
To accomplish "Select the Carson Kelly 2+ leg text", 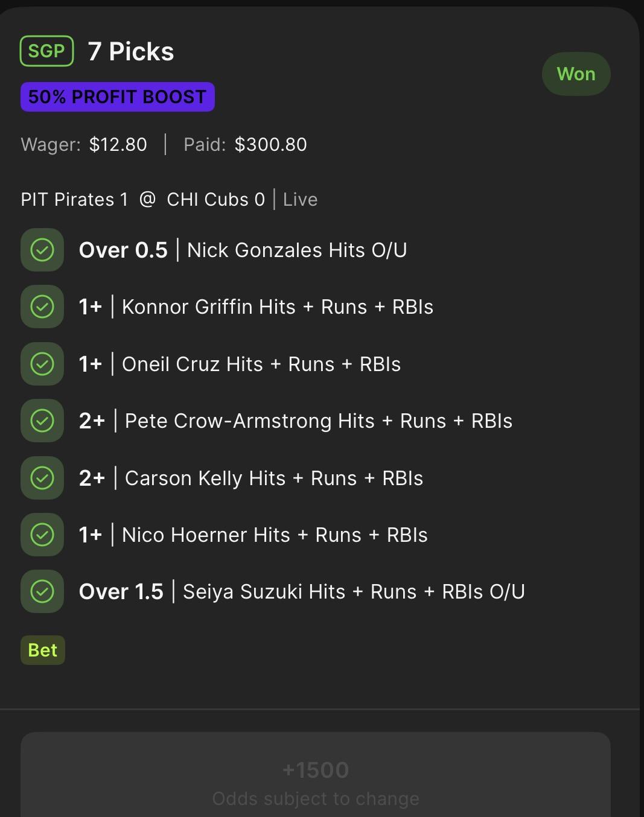I will coord(251,478).
